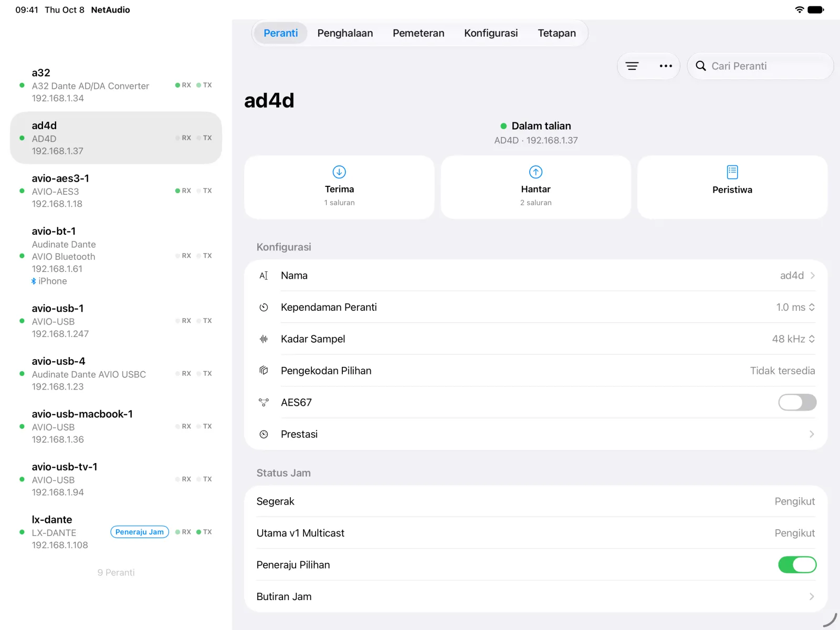Viewport: 840px width, 630px height.
Task: Click the Kadar Sampel waveform icon
Action: point(264,339)
